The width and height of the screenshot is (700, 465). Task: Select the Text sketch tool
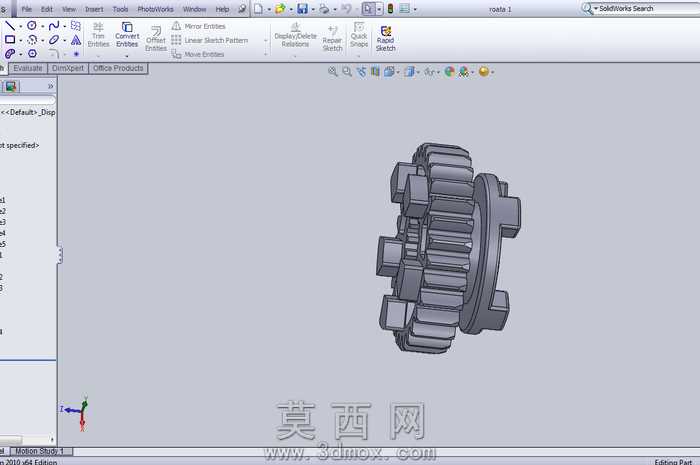tap(76, 40)
